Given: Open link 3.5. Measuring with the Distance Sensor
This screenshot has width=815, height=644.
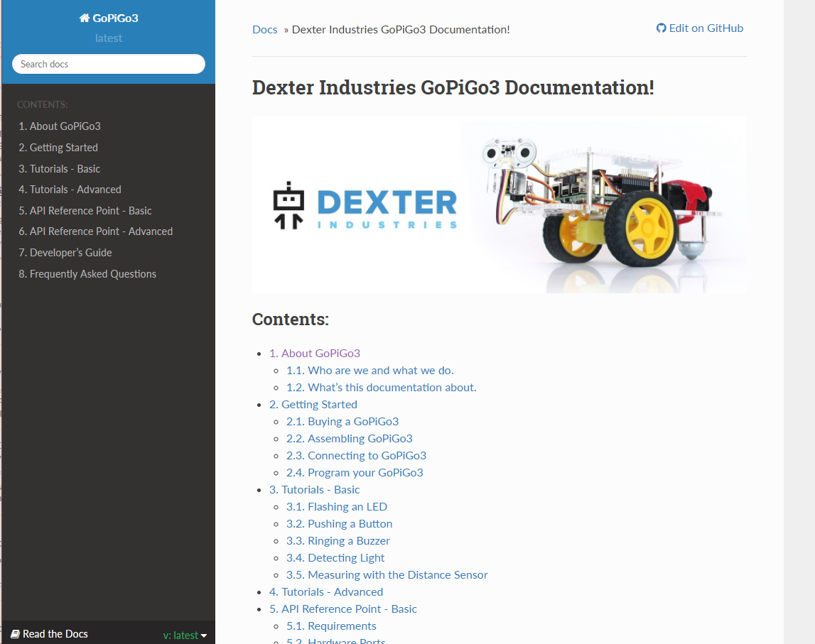Looking at the screenshot, I should [387, 575].
